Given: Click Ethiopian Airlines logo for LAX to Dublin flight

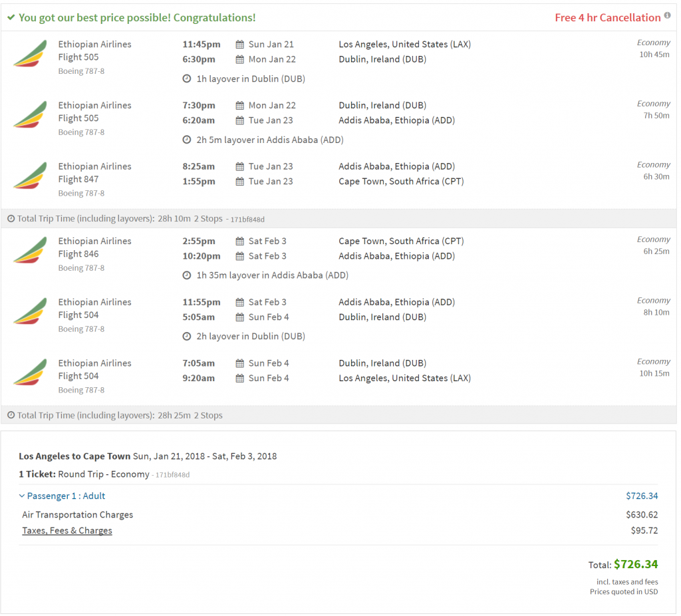Looking at the screenshot, I should click(31, 54).
